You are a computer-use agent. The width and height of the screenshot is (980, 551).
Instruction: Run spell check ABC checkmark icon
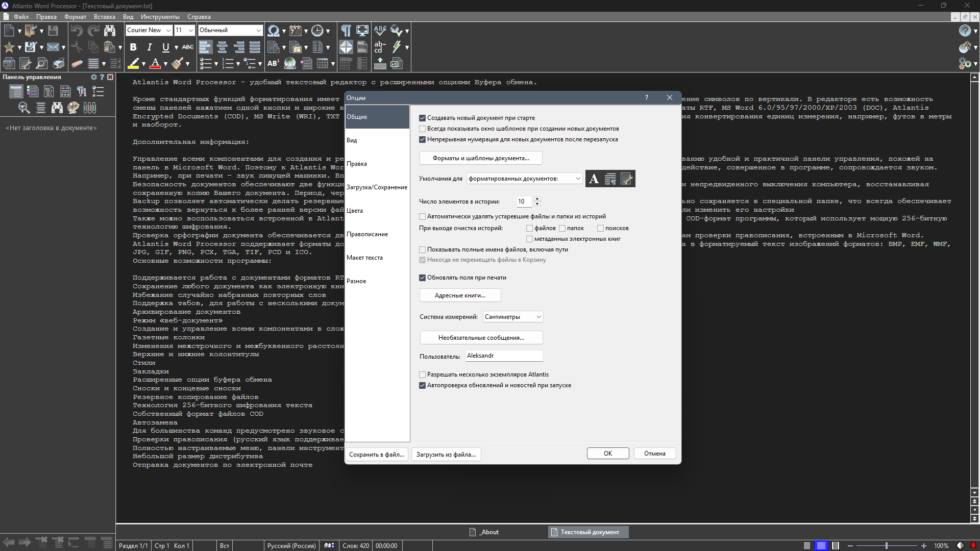tap(380, 31)
